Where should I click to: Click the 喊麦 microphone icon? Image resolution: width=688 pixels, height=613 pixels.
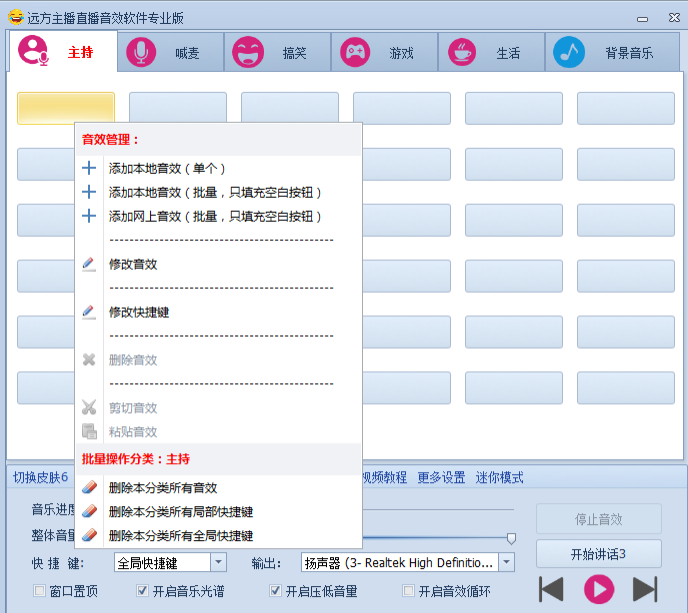(141, 52)
